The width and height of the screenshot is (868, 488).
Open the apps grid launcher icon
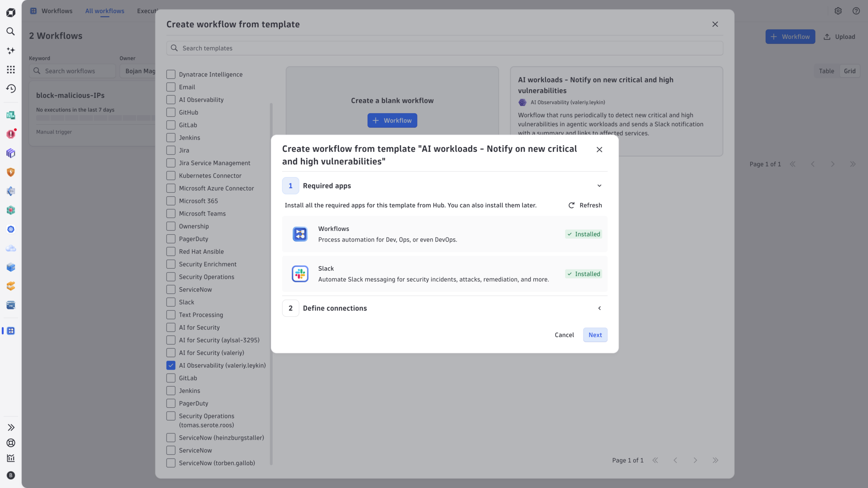(11, 69)
